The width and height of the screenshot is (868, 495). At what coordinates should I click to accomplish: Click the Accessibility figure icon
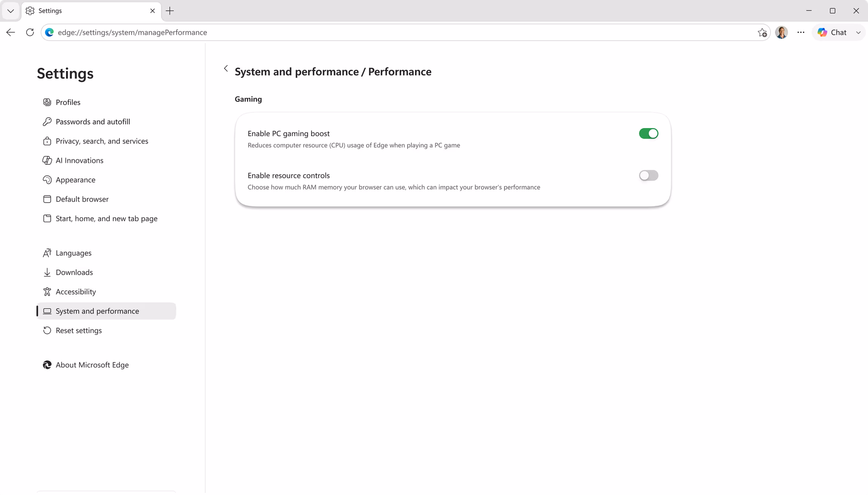tap(47, 292)
